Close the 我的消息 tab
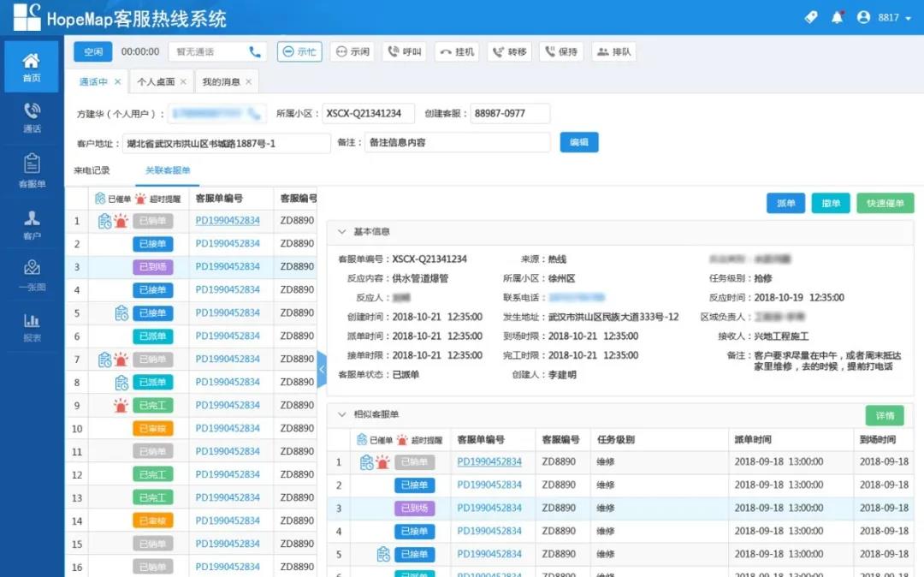 pos(249,82)
